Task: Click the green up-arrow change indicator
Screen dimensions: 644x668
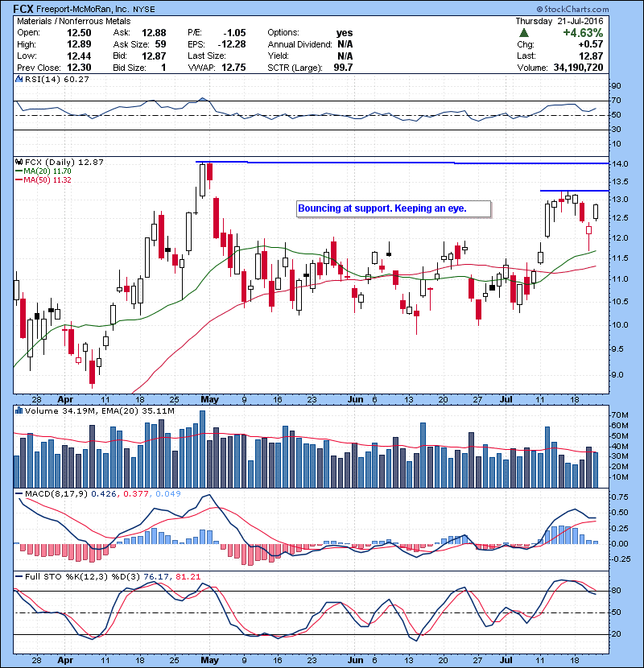Action: point(524,33)
